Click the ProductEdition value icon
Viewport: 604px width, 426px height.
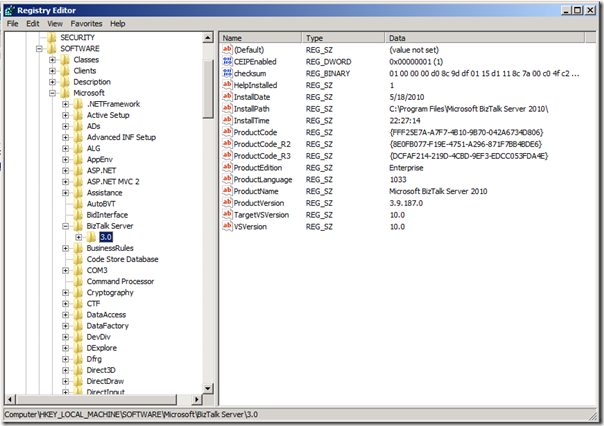227,168
